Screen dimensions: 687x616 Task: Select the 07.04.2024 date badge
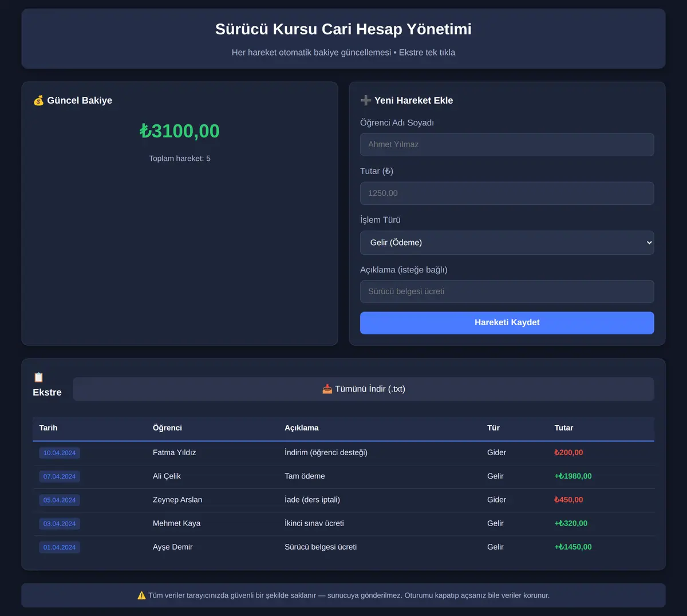coord(60,476)
